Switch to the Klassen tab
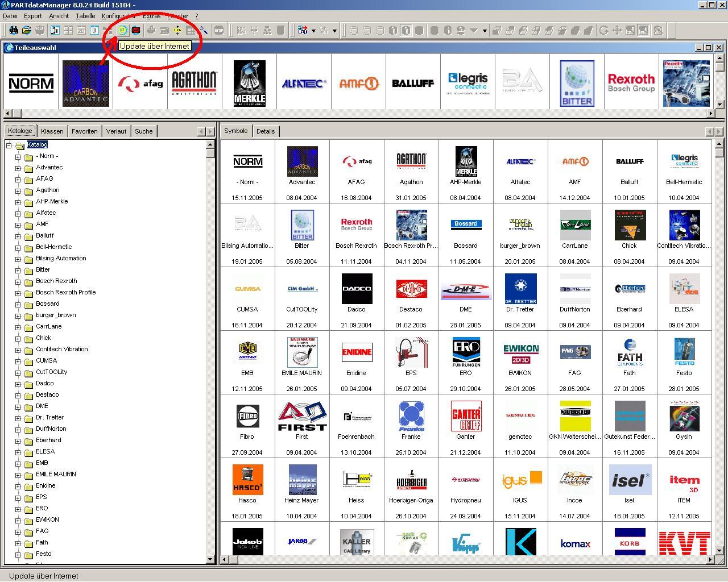This screenshot has height=582, width=728. coord(52,131)
